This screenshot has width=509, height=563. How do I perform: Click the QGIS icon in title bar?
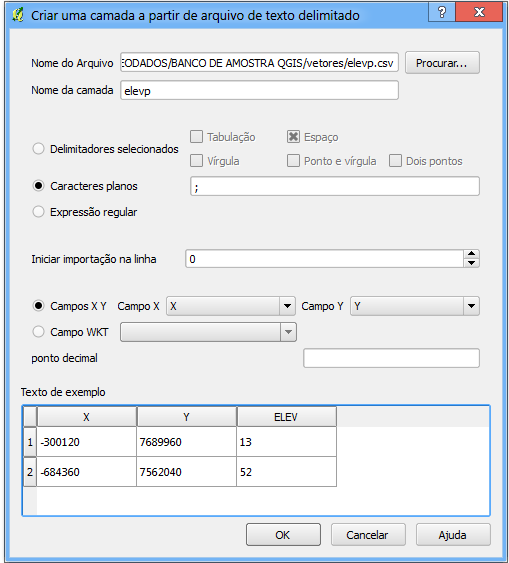click(18, 15)
